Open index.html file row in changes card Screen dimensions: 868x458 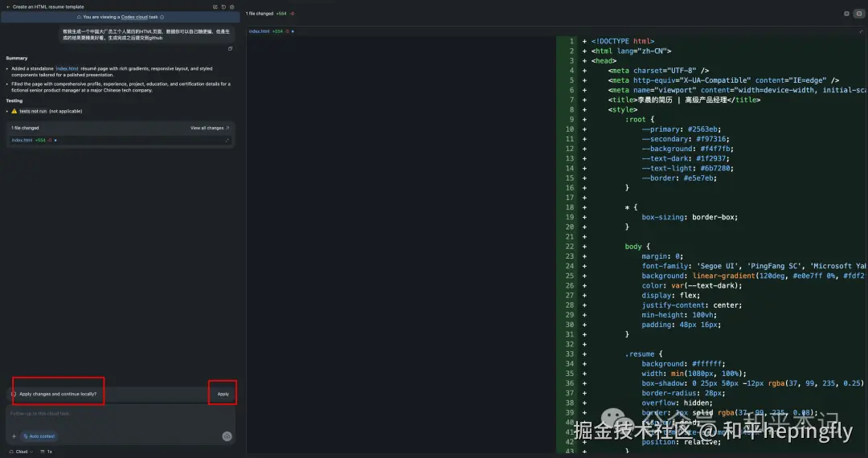pyautogui.click(x=119, y=141)
